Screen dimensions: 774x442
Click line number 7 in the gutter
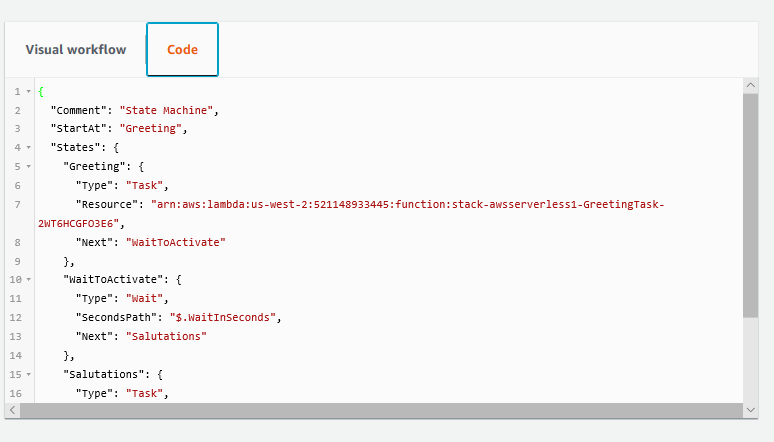click(17, 204)
